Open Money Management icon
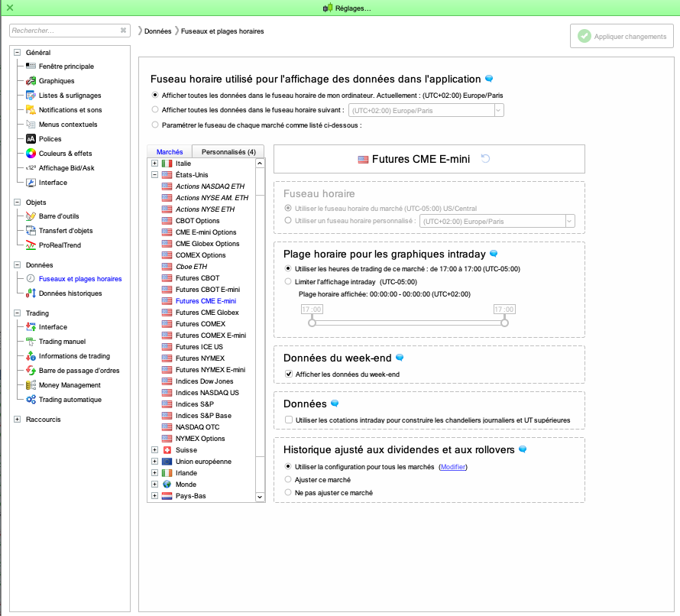Screen dimensions: 680x616 point(31,384)
